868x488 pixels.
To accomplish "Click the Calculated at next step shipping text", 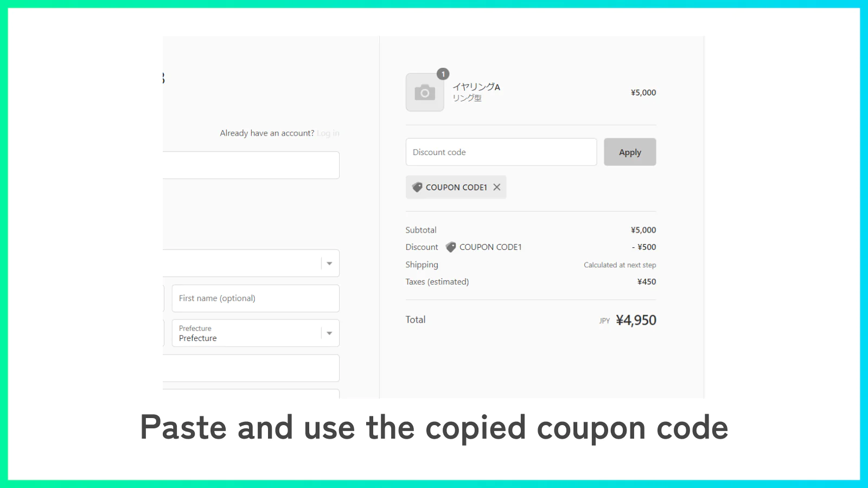I will click(x=620, y=265).
